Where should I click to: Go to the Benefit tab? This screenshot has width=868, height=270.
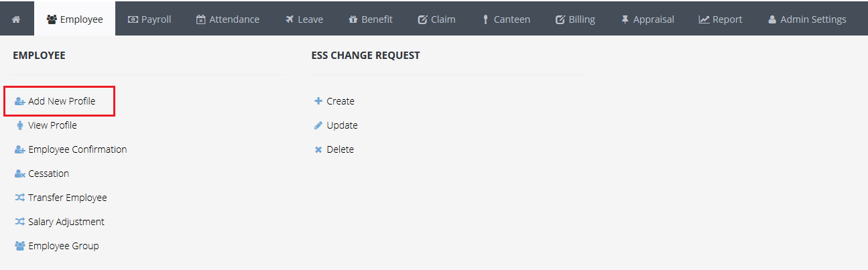click(x=371, y=19)
